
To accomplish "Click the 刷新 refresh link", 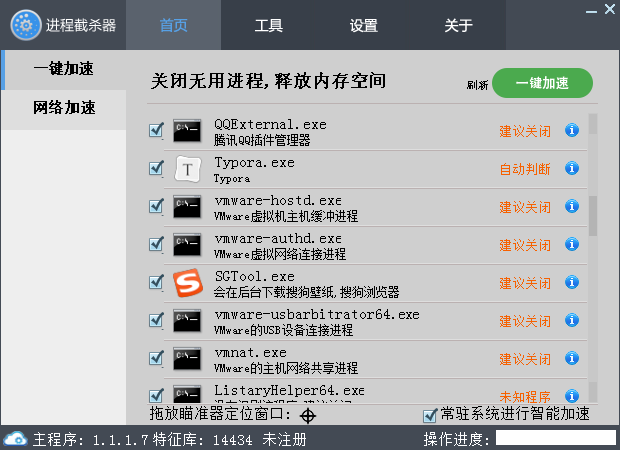I will (477, 85).
